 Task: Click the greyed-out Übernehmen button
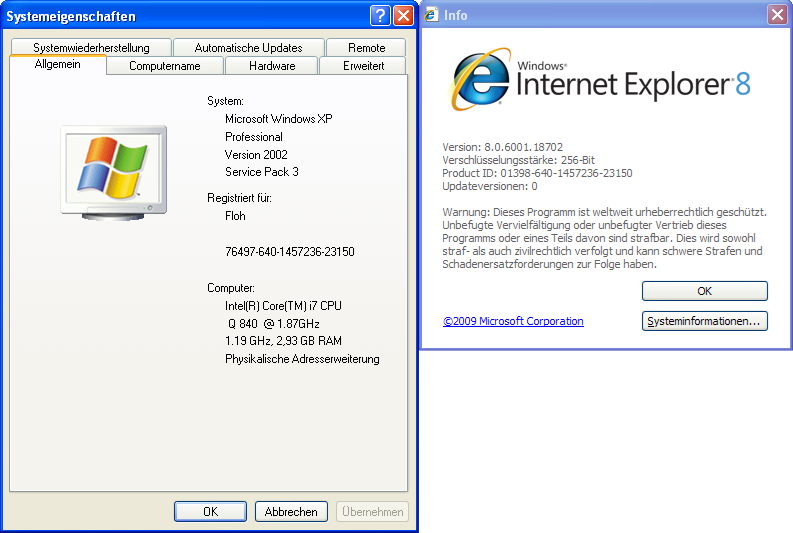tap(373, 511)
